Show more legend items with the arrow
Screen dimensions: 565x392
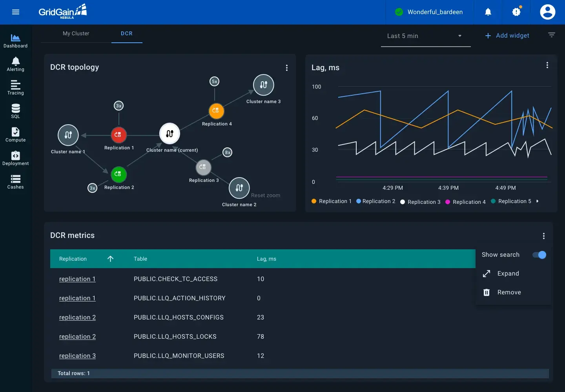coord(538,201)
